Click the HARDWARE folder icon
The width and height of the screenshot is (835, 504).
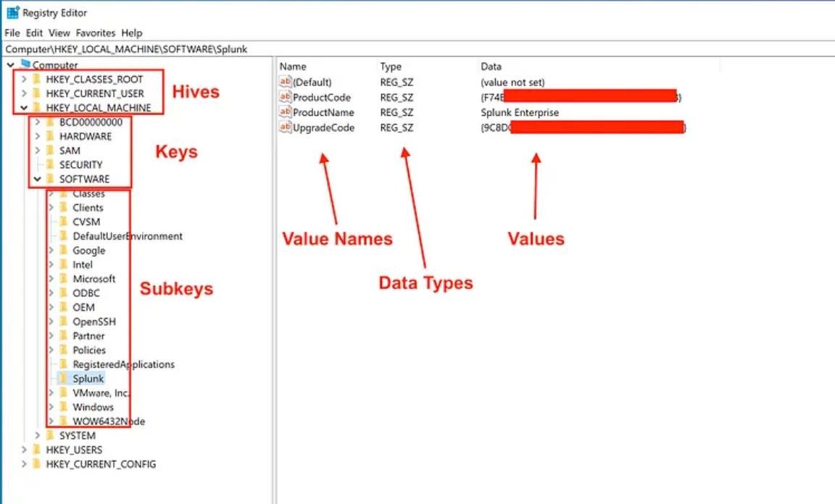pos(51,136)
